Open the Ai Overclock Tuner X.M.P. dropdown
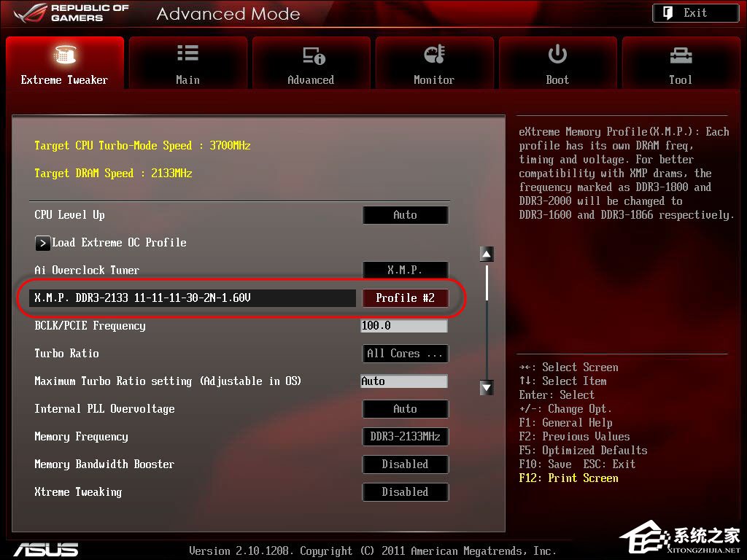This screenshot has height=560, width=747. pos(405,271)
